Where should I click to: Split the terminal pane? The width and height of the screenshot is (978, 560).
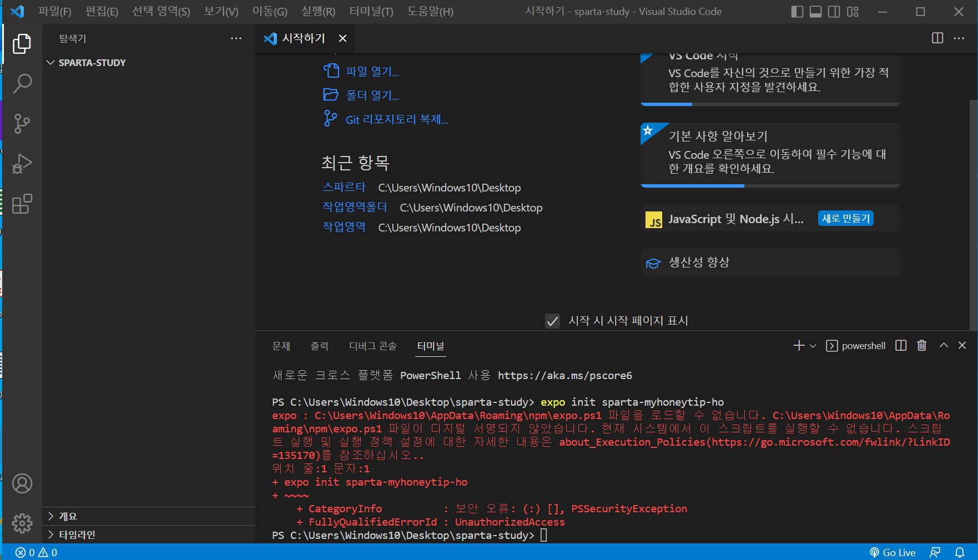tap(901, 346)
